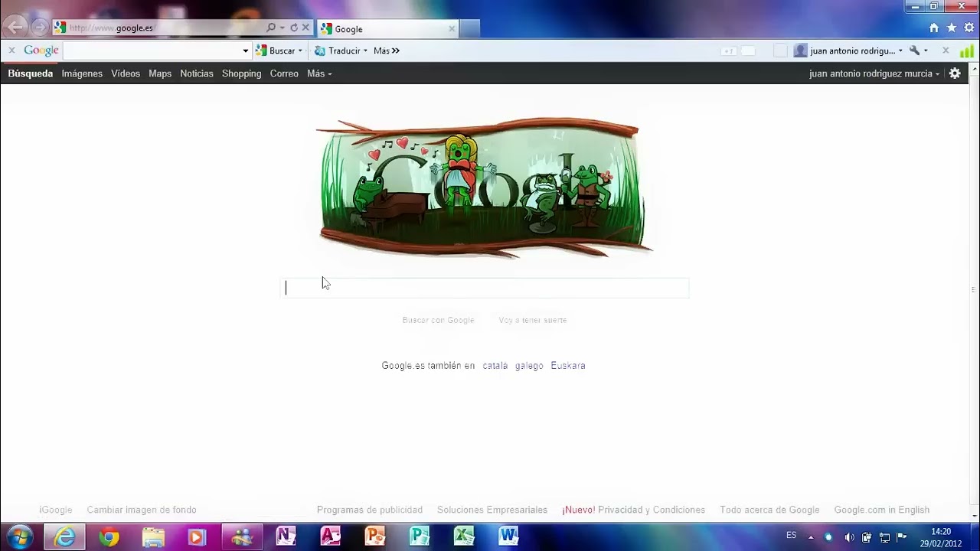Focus the Google Toolbar search box

pos(152,51)
